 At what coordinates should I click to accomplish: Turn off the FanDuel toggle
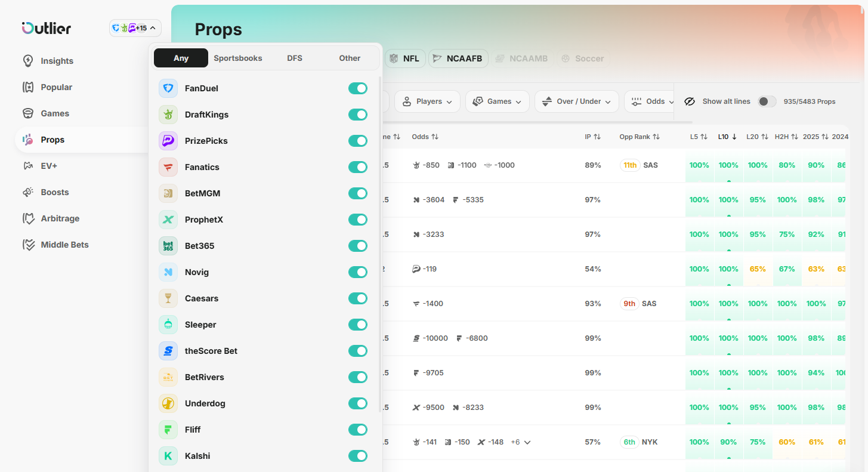coord(358,88)
